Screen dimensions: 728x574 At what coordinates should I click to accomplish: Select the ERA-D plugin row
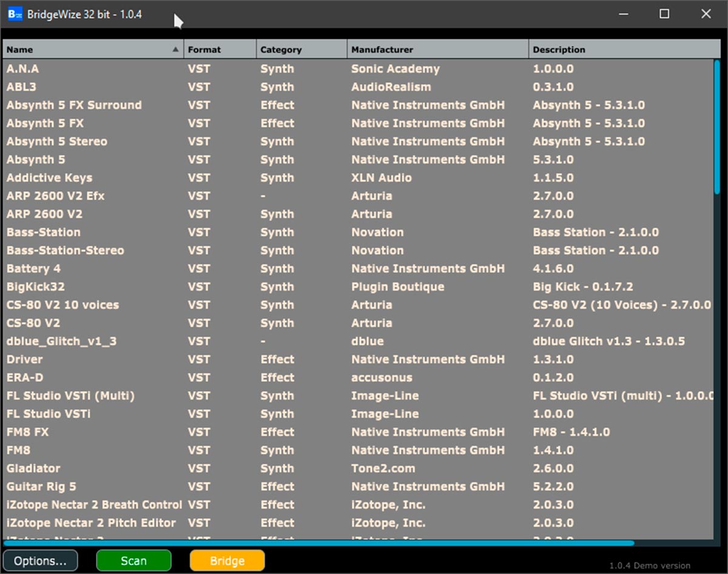point(358,378)
